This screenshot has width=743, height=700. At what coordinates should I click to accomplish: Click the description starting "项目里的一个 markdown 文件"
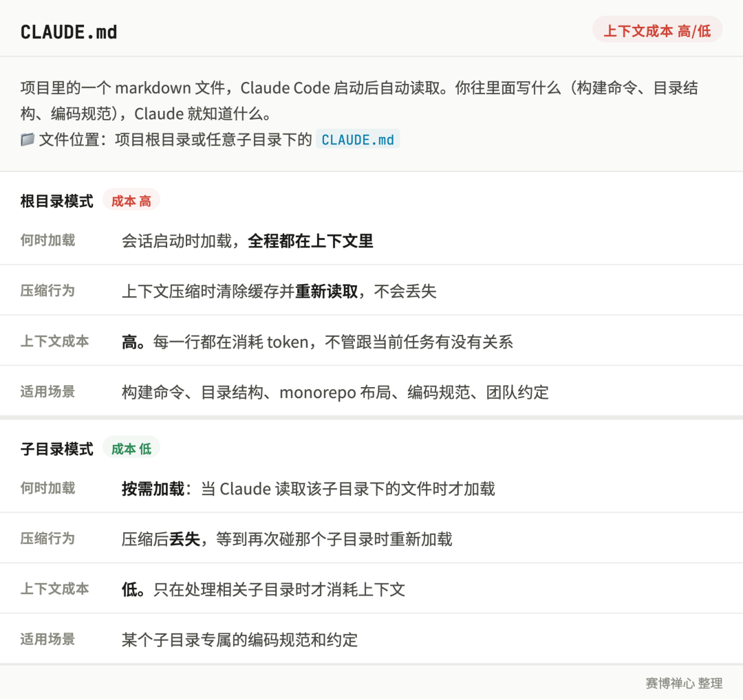359,101
